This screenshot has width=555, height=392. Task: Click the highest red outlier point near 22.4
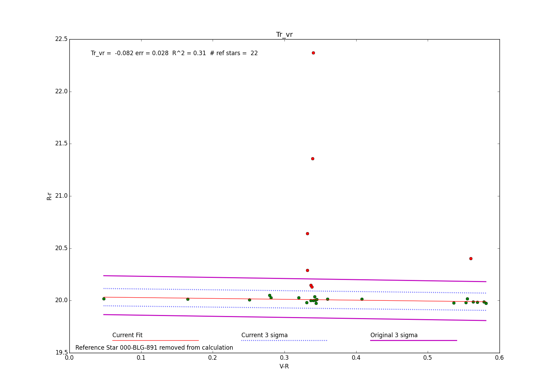[313, 53]
